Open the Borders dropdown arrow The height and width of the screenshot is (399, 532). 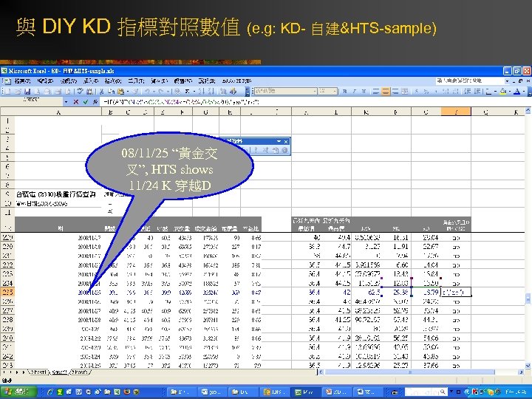pos(494,92)
